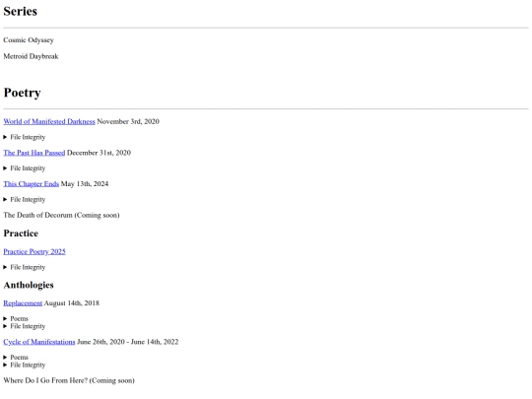This screenshot has height=399, width=532.
Task: Expand File Integrity under The Past Has Passed
Action: tap(25, 168)
